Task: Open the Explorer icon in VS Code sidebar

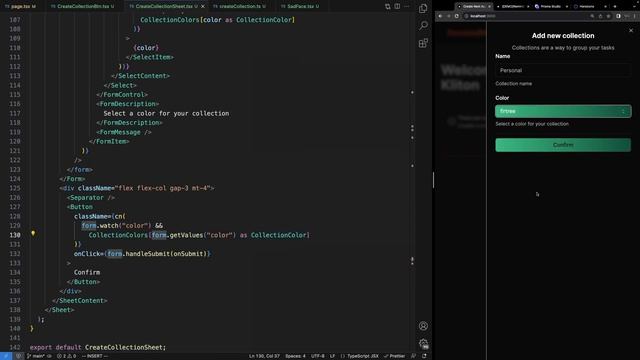Action: point(423,8)
